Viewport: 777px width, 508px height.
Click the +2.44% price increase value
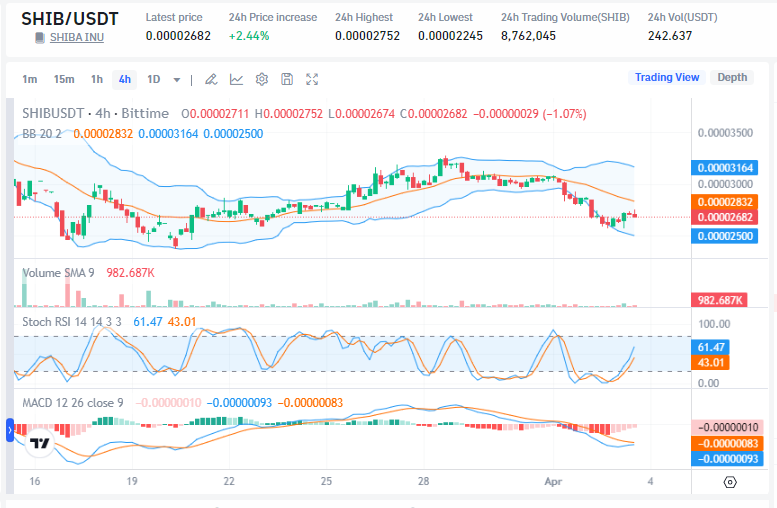tap(249, 36)
